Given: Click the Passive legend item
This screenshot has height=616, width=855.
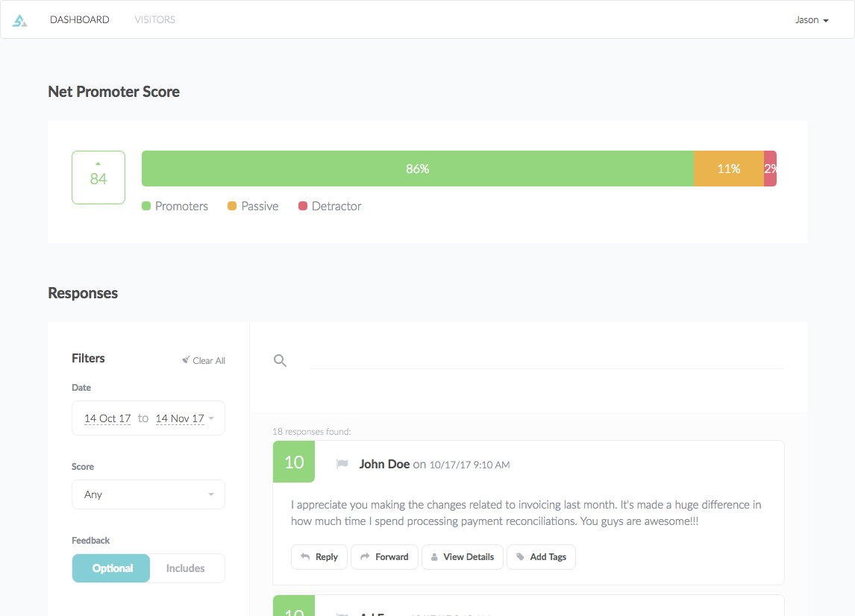Looking at the screenshot, I should click(x=253, y=206).
